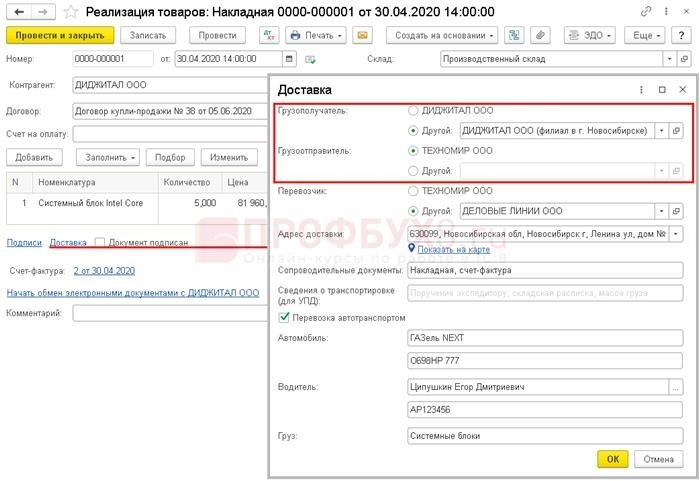Select Другой radio for Грузополучатель
The image size is (700, 481).
point(413,131)
